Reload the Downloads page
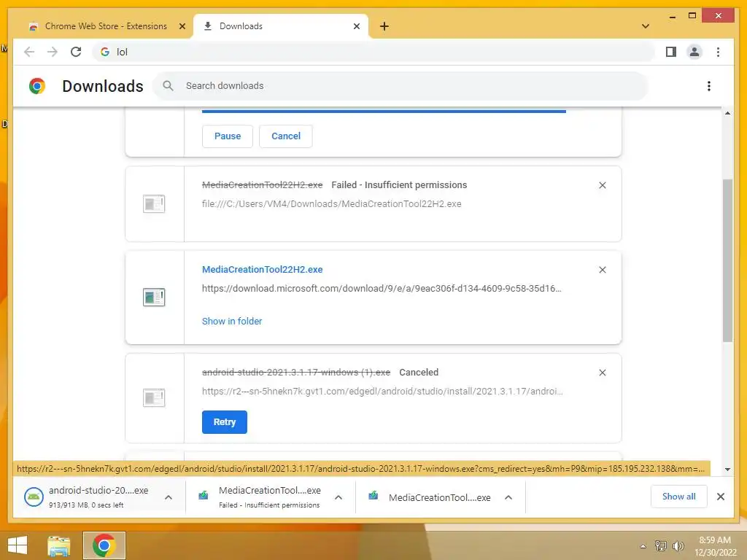Viewport: 747px width, 560px height. [76, 52]
